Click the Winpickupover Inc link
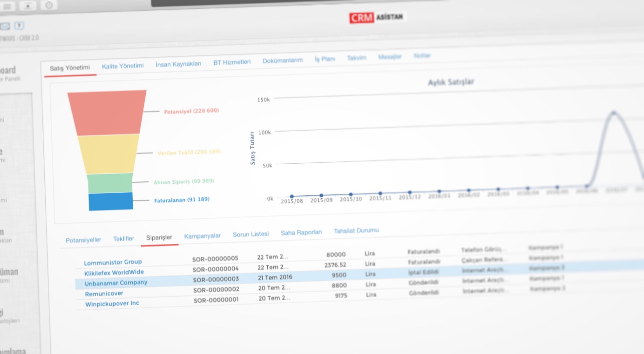 112,304
